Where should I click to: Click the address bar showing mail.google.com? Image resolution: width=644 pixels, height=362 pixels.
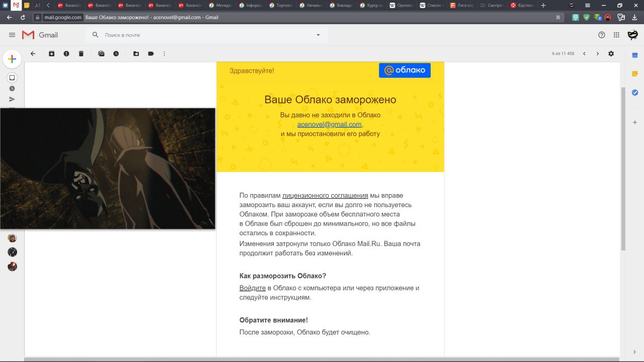pyautogui.click(x=298, y=17)
